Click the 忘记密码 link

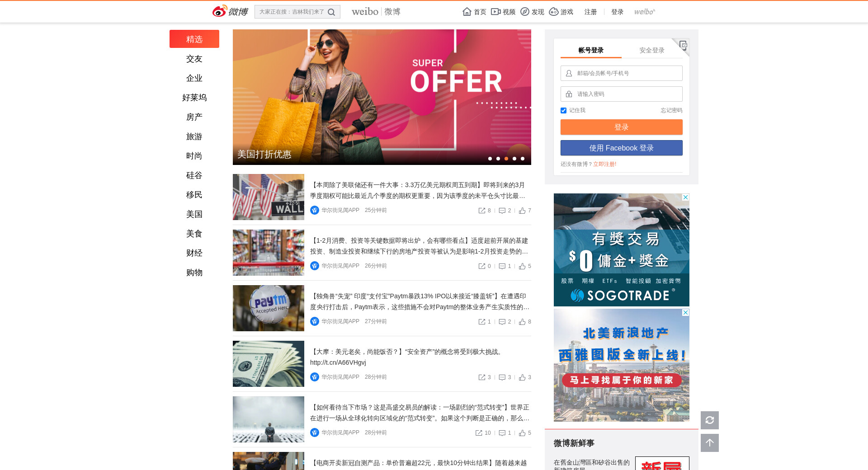click(x=671, y=110)
